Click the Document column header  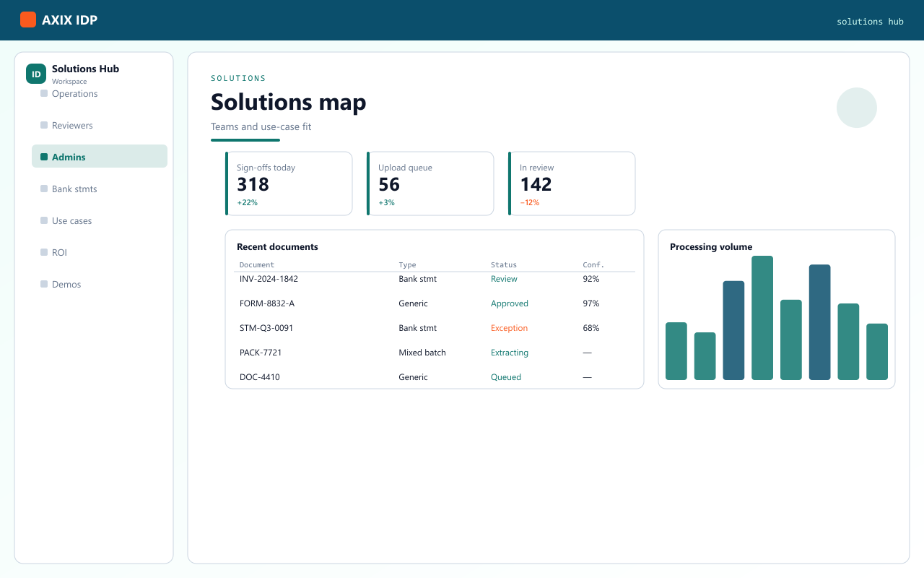coord(257,265)
